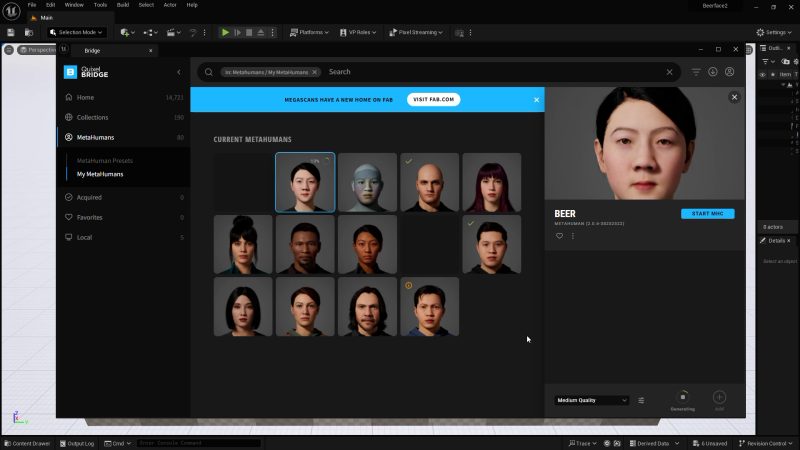
Task: Open Collections in Bridge sidebar
Action: point(92,117)
